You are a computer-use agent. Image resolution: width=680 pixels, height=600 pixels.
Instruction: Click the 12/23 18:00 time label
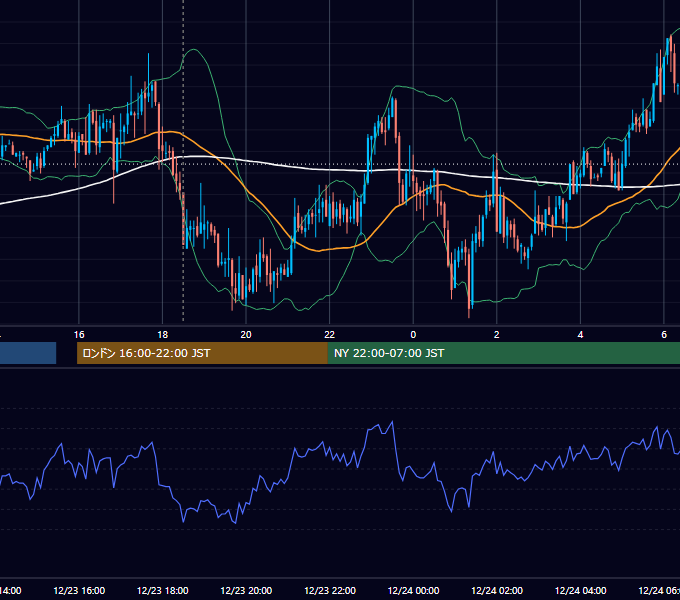click(163, 590)
